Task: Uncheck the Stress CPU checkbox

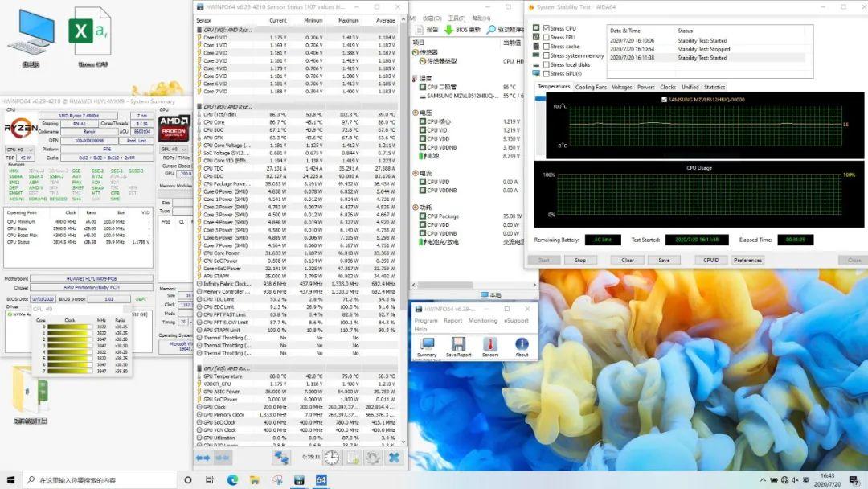Action: click(x=547, y=28)
